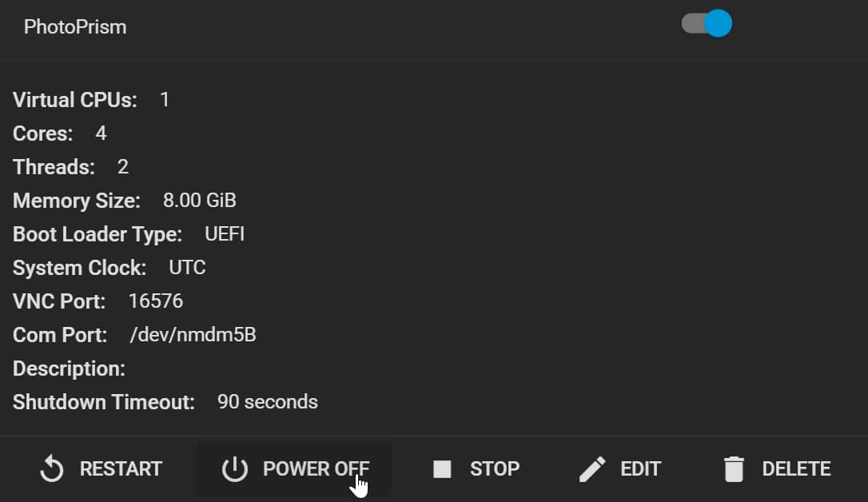
Task: Toggle the PhotoPrism VM state switch
Action: point(707,23)
